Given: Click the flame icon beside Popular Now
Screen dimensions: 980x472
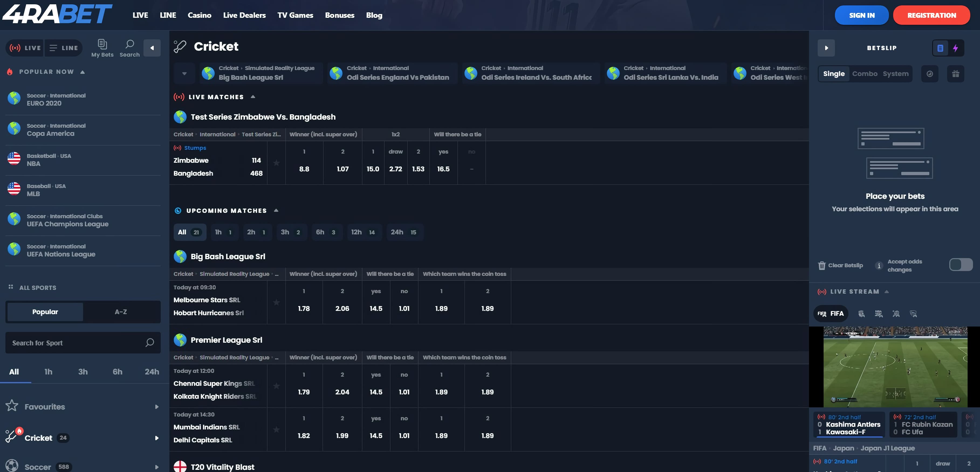Looking at the screenshot, I should pyautogui.click(x=10, y=72).
